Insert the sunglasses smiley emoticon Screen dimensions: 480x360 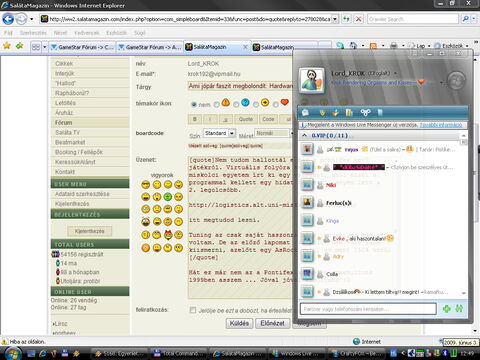coord(145,184)
